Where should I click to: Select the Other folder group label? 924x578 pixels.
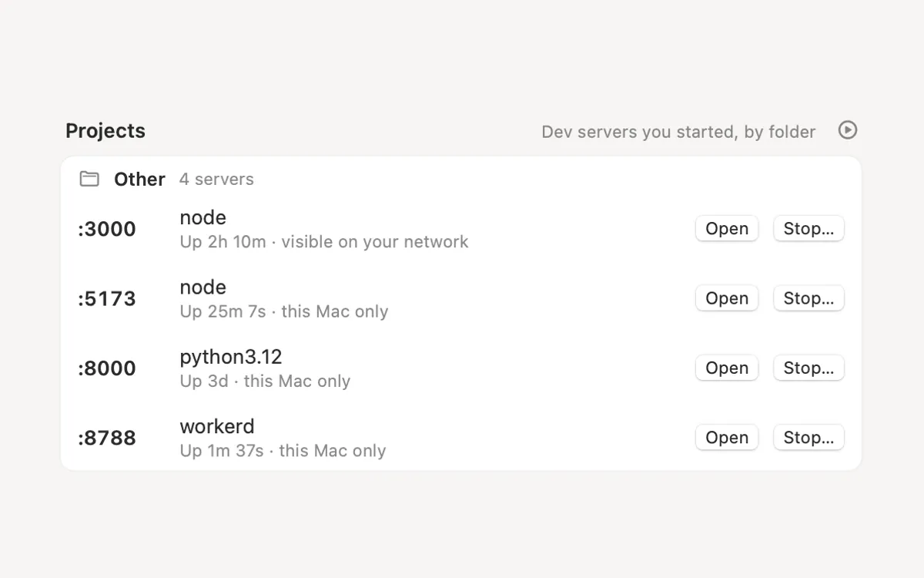(139, 179)
